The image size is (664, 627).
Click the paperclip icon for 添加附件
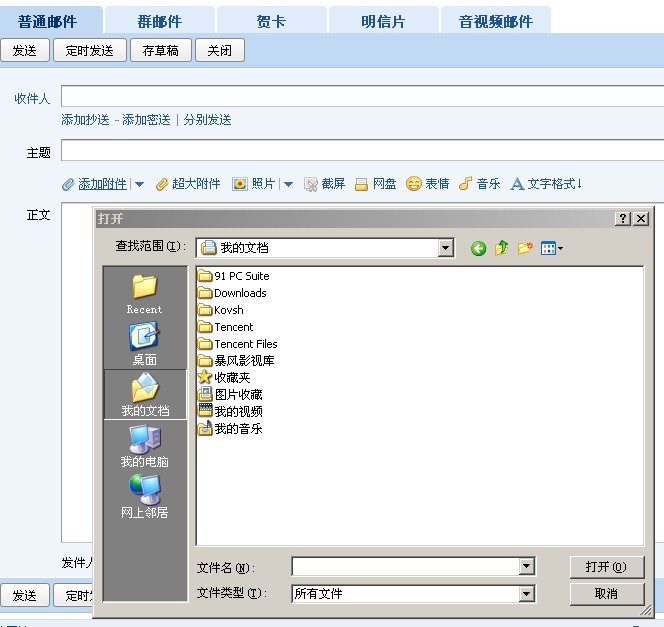click(x=68, y=184)
